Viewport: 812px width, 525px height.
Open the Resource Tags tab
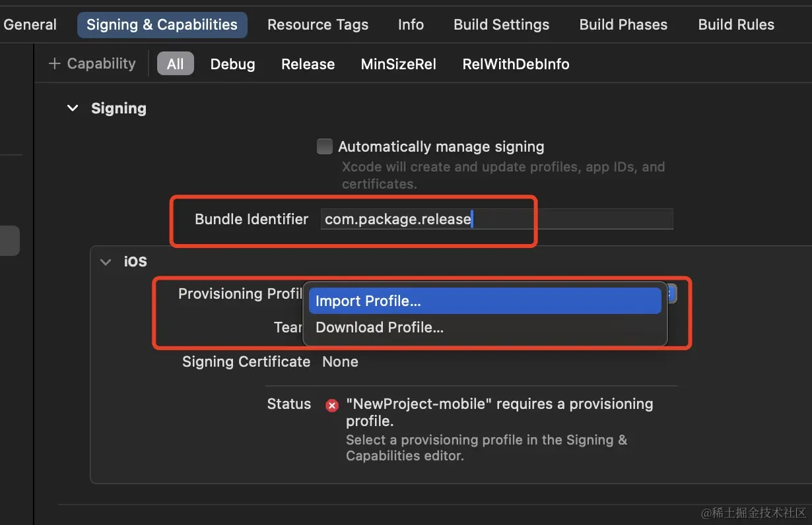318,24
